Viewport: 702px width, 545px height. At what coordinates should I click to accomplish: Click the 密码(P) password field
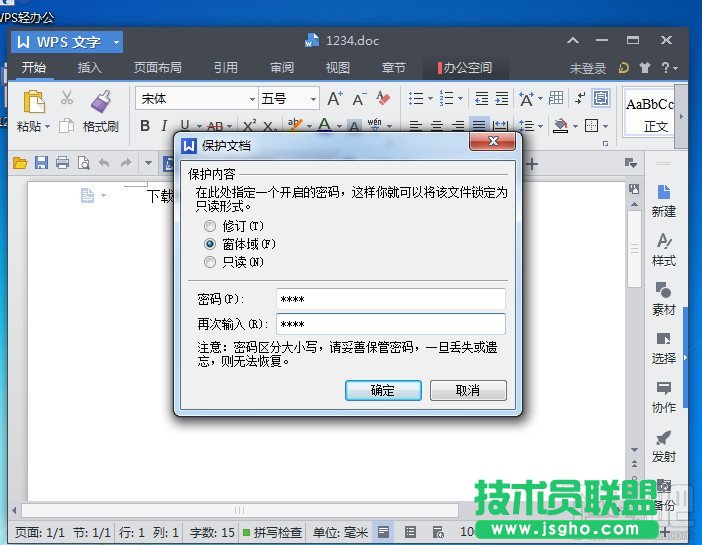coord(391,299)
